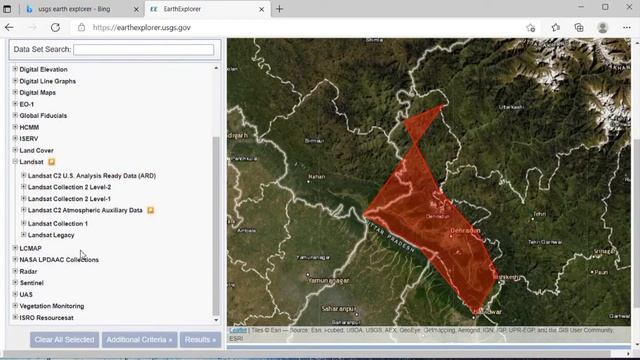Click the browser address bar URL
This screenshot has width=640, height=360.
pyautogui.click(x=142, y=28)
